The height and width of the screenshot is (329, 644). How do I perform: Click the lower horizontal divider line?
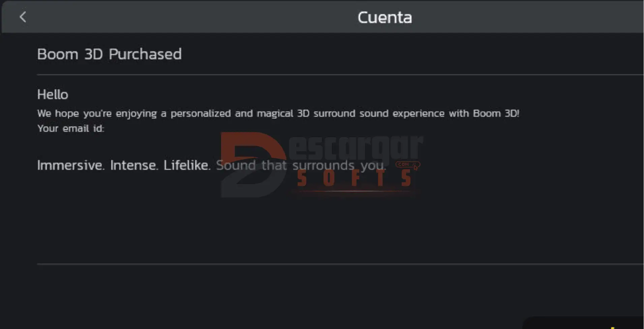pos(337,264)
